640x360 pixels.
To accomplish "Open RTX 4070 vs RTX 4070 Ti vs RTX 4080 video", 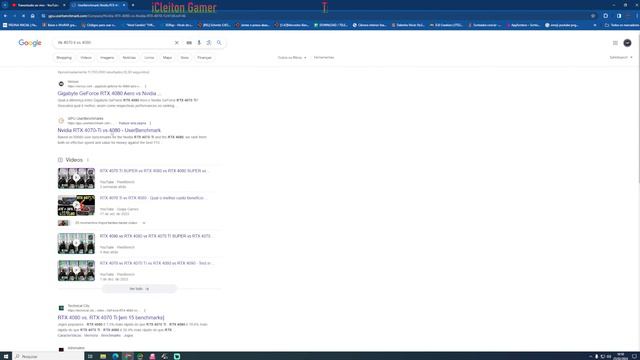I will click(x=157, y=263).
